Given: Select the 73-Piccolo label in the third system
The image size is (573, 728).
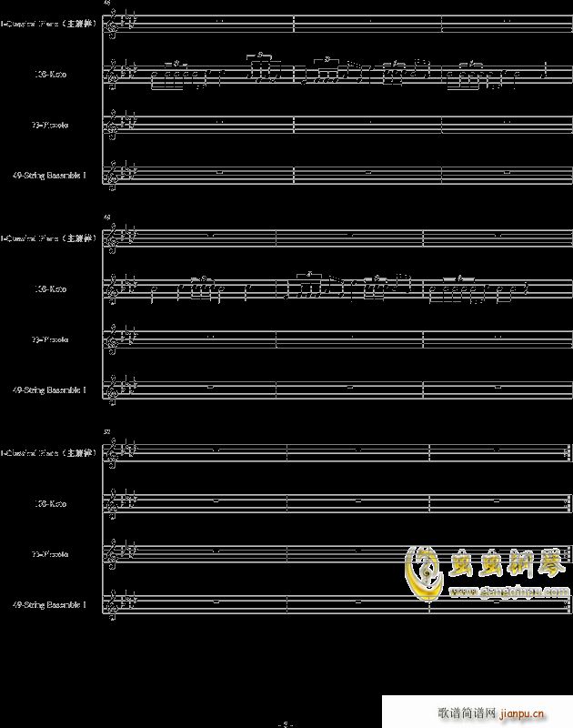Looking at the screenshot, I should (51, 554).
